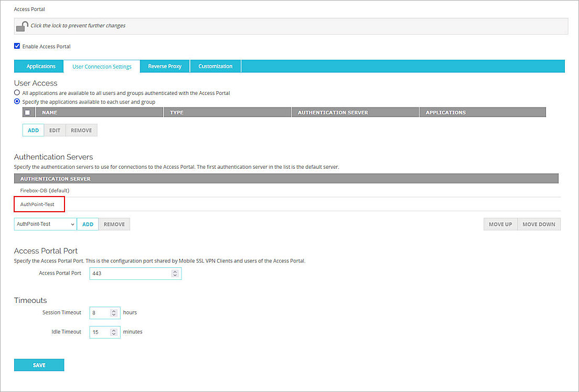579x392 pixels.
Task: Increment the Access Portal Port with the up arrow
Action: 175,271
